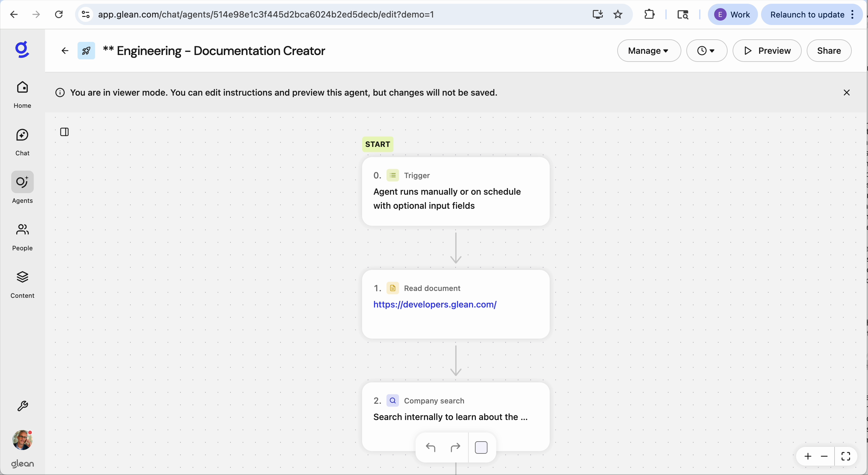Open the Chat section in the sidebar
Viewport: 868px width, 475px height.
[22, 142]
